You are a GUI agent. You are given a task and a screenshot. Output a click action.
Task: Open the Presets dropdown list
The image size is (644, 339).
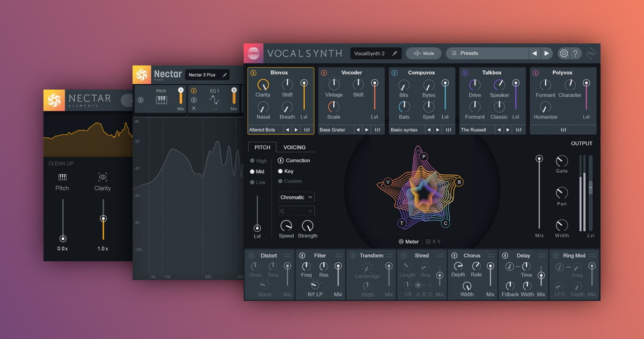point(487,54)
